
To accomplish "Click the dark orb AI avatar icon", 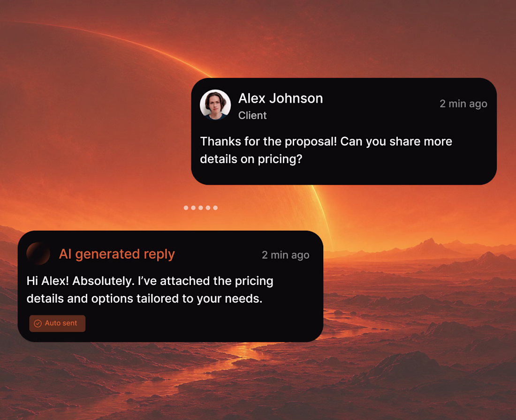I will pos(38,254).
